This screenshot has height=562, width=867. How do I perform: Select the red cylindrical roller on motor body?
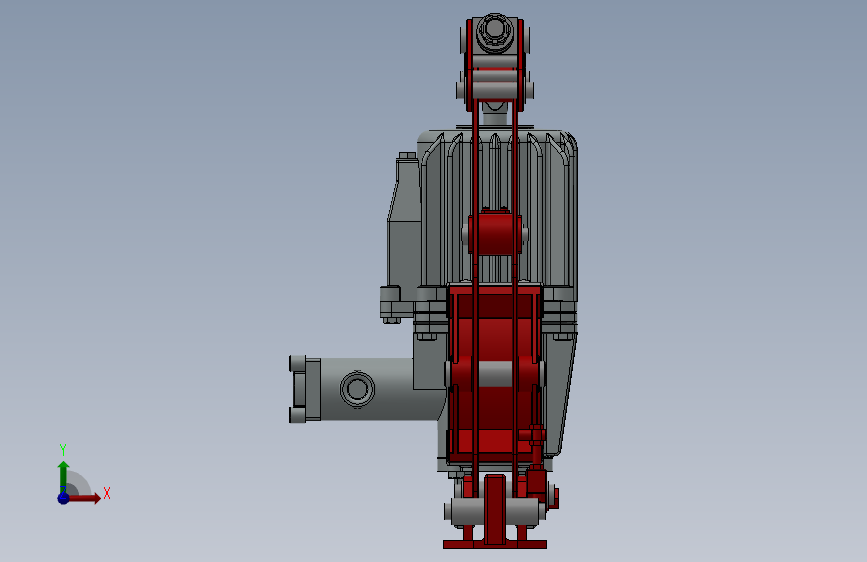(495, 234)
